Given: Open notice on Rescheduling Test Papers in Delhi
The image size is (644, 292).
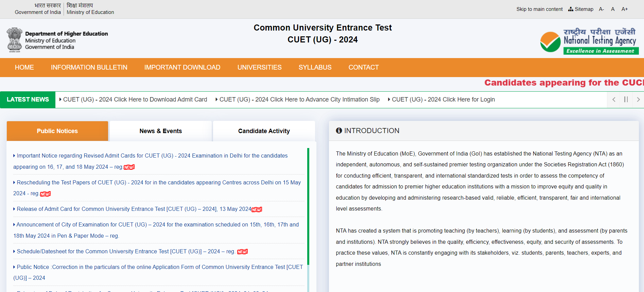Looking at the screenshot, I should pos(157,188).
